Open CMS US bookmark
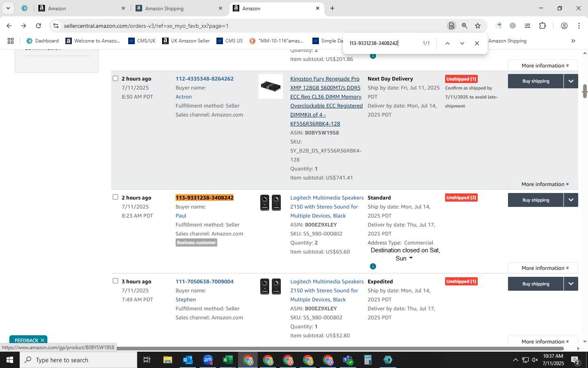 (x=229, y=41)
